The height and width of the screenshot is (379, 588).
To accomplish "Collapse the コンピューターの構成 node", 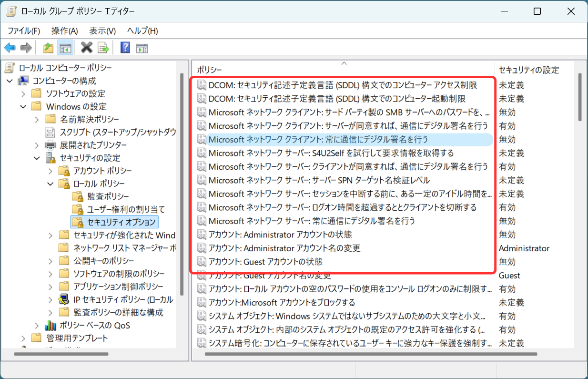I will [10, 81].
